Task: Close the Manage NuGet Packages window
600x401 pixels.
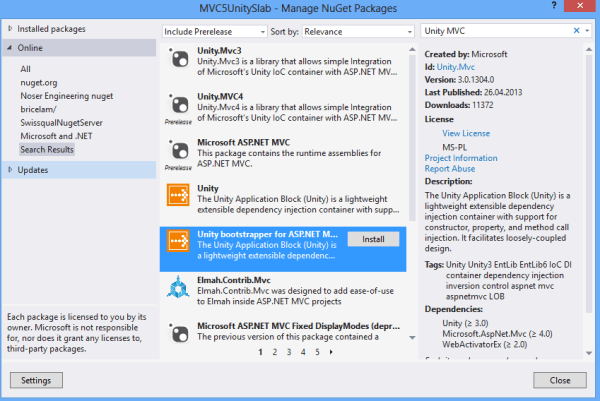Action: point(580,5)
